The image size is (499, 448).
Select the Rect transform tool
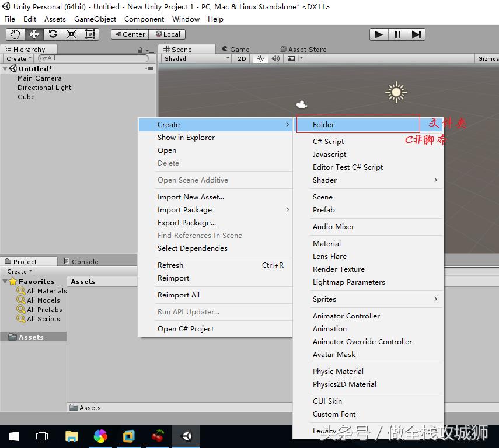pos(90,34)
